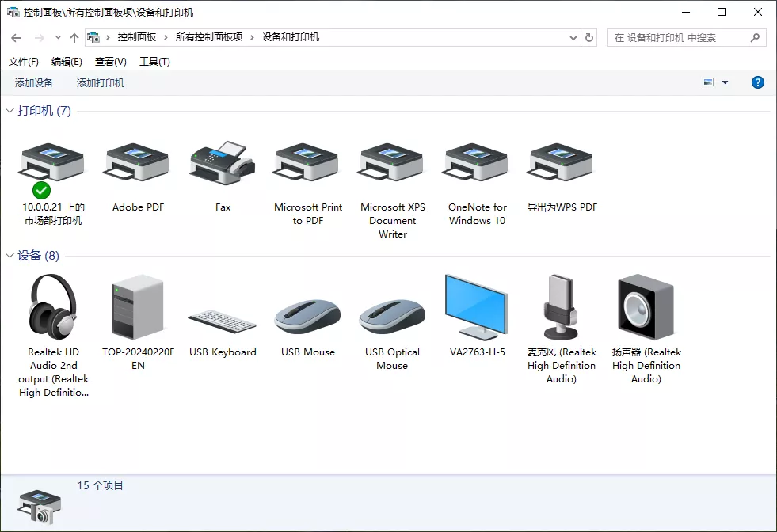Select the 10.0.0.21 市场部打印机 printer icon
The height and width of the screenshot is (532, 777).
pyautogui.click(x=52, y=162)
